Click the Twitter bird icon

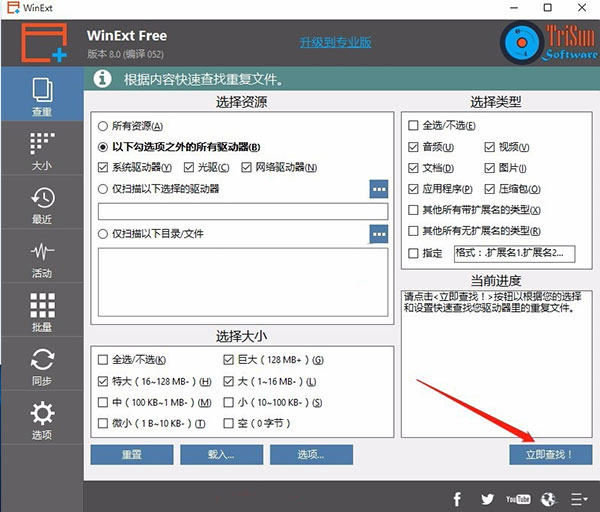pyautogui.click(x=487, y=499)
